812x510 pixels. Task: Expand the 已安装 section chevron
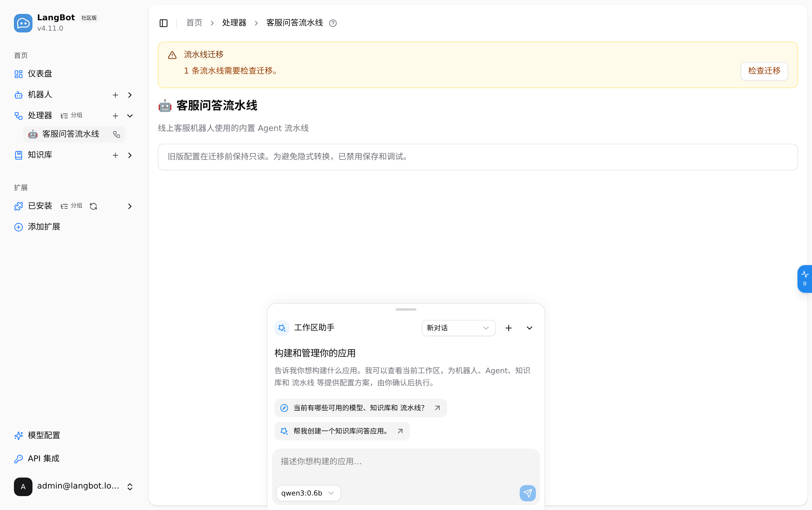coord(130,206)
